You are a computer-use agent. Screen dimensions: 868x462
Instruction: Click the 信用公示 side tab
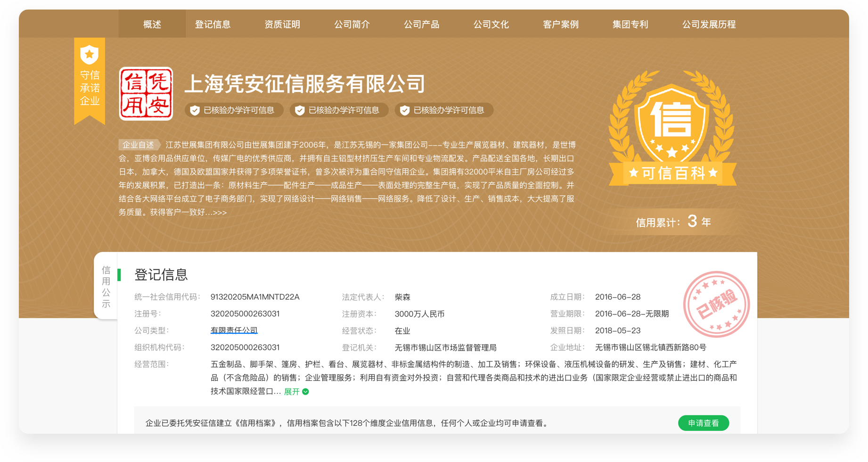pos(106,287)
